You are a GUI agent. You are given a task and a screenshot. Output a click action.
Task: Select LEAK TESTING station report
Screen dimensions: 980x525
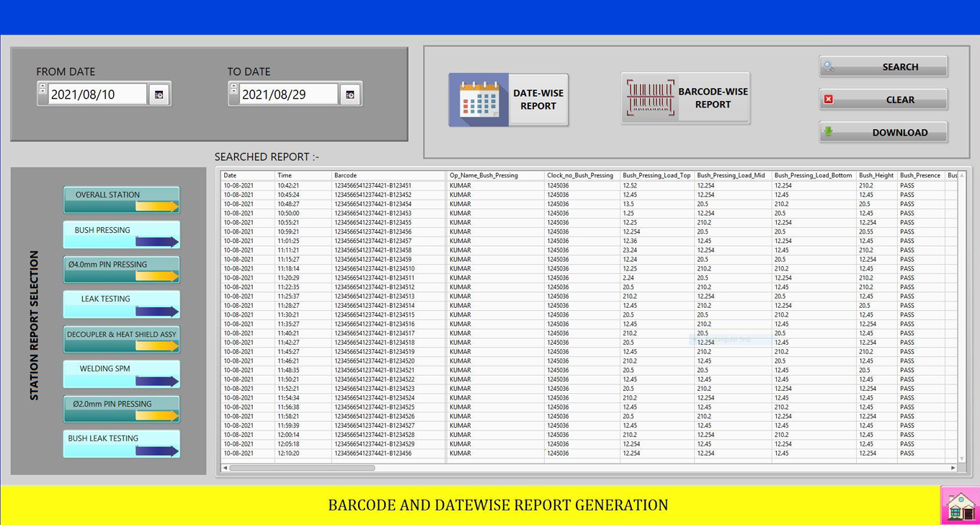pos(121,304)
